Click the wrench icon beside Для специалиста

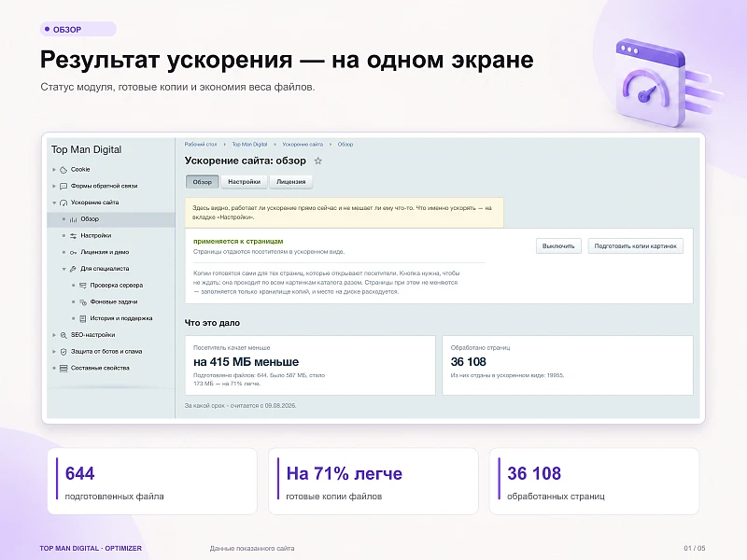[73, 269]
